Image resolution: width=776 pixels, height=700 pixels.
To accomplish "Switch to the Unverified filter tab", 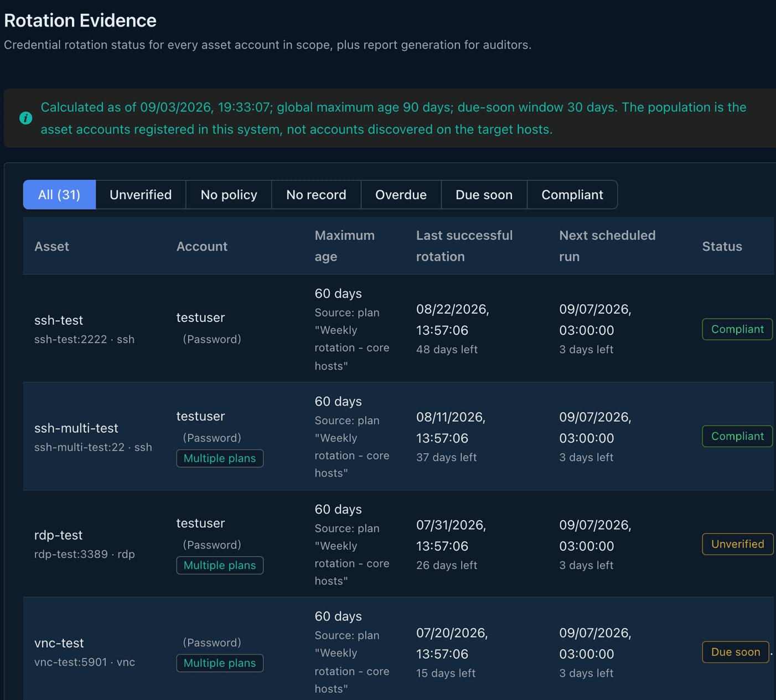I will click(x=141, y=195).
